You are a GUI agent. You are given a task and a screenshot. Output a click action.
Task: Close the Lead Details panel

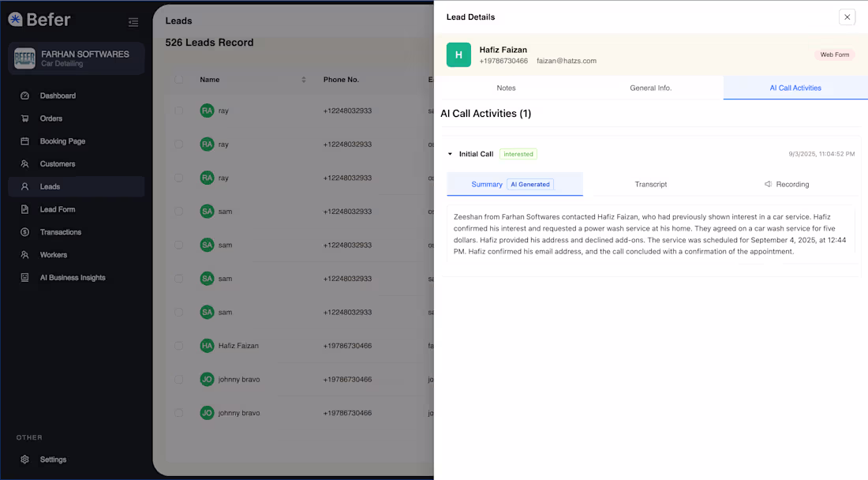[x=847, y=17]
